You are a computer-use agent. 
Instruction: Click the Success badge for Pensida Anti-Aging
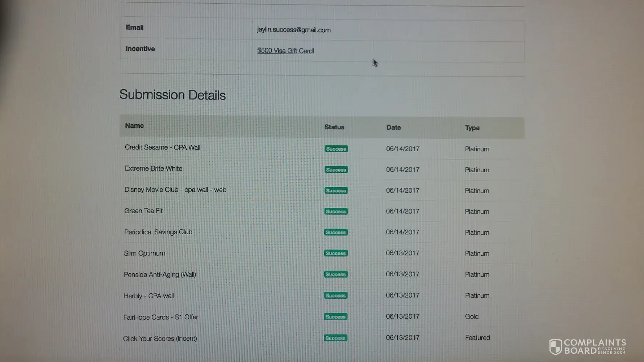(x=336, y=274)
